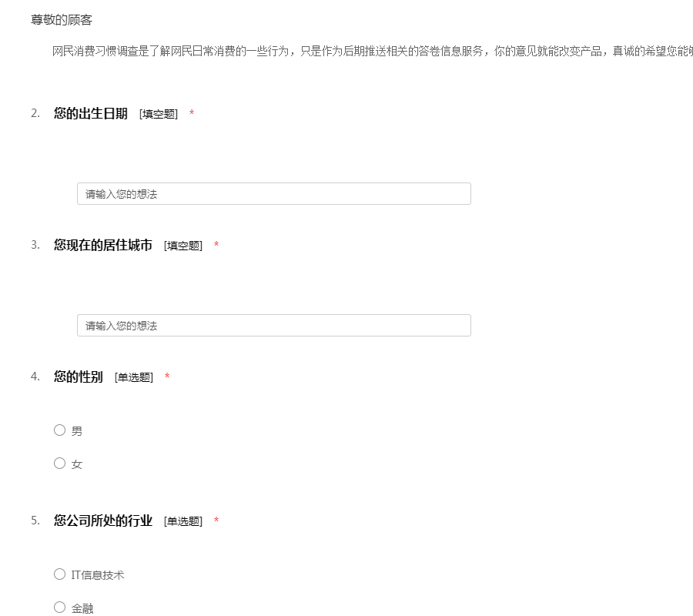Screen dimensions: 693x616
Task: Choose the 女 radio button circle
Action: 59,464
